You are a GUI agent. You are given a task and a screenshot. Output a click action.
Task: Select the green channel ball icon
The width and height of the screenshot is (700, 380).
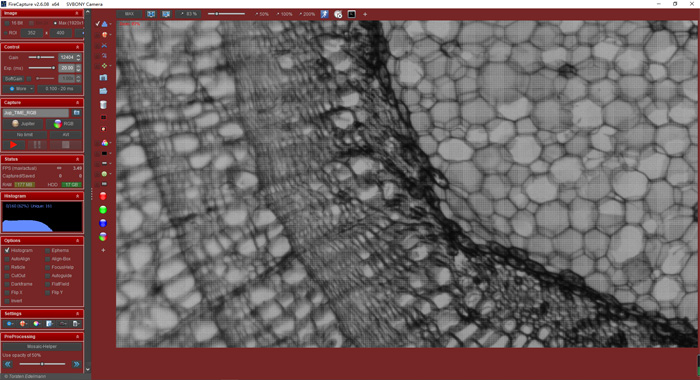tap(103, 209)
